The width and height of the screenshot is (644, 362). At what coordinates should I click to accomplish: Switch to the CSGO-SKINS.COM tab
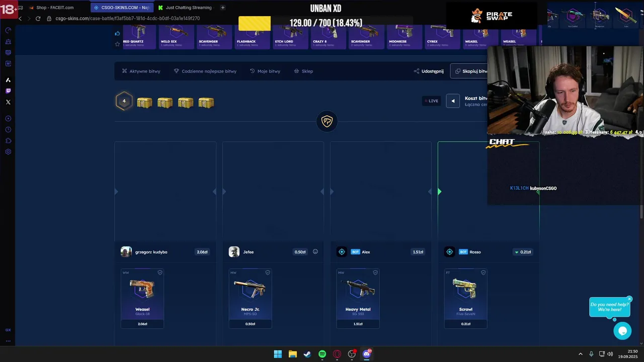click(122, 8)
